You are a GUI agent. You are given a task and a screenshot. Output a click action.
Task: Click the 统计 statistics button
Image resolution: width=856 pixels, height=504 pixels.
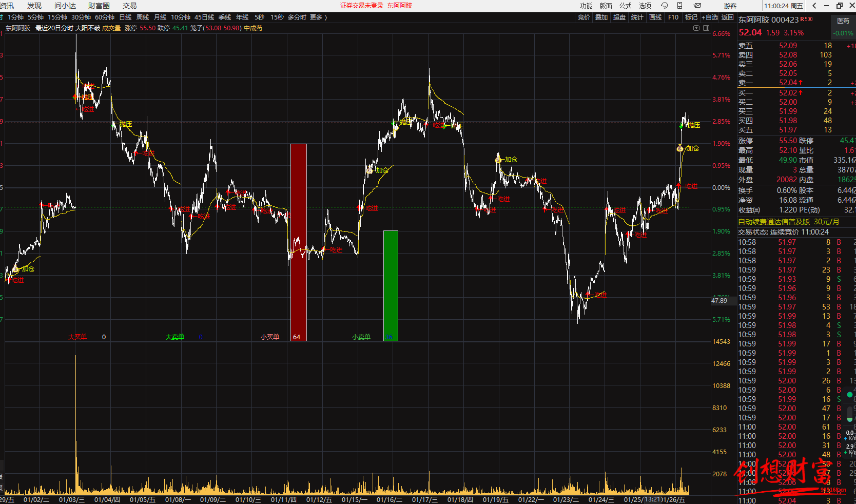tap(637, 17)
